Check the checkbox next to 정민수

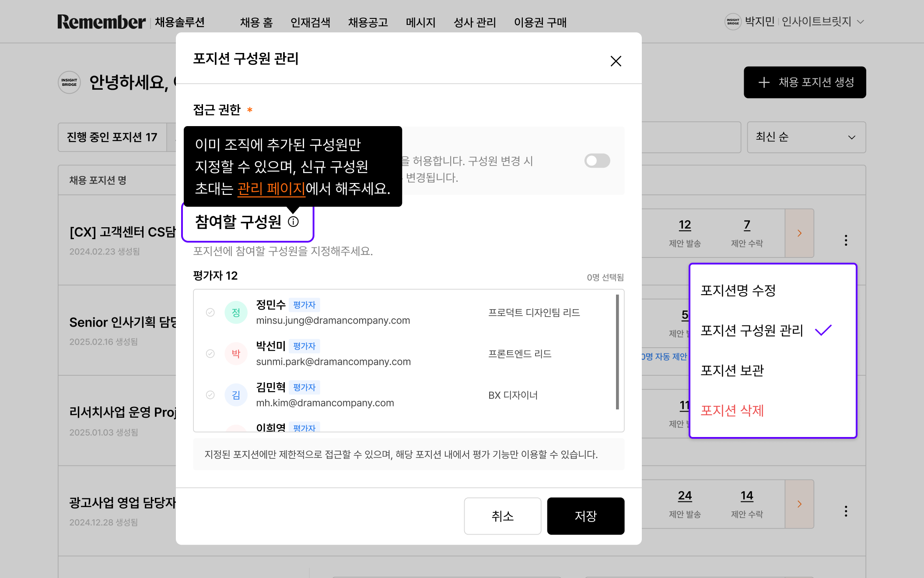[210, 312]
